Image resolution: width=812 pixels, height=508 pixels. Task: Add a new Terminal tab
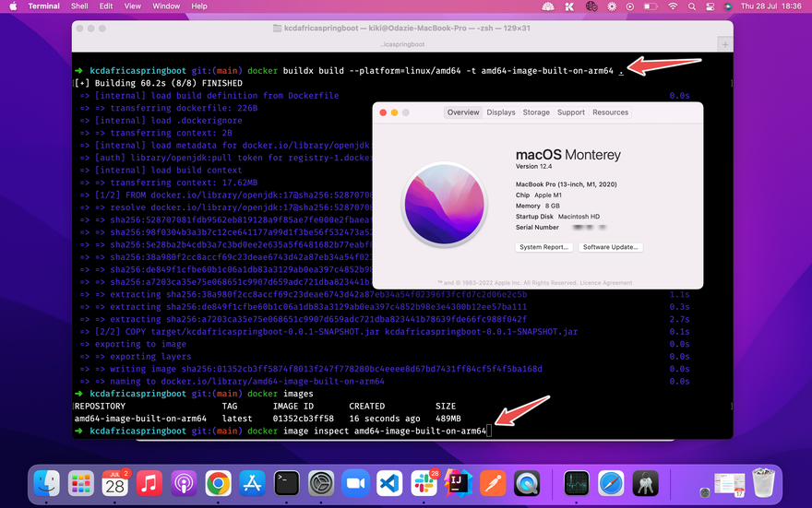pyautogui.click(x=725, y=44)
